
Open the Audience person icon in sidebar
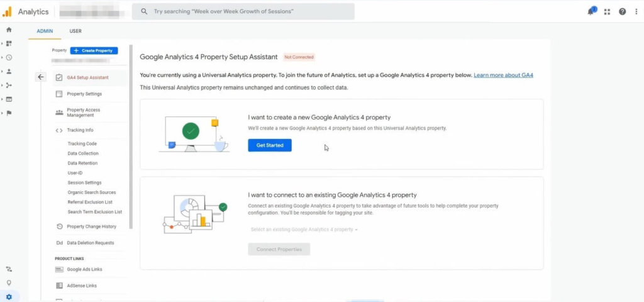tap(9, 71)
